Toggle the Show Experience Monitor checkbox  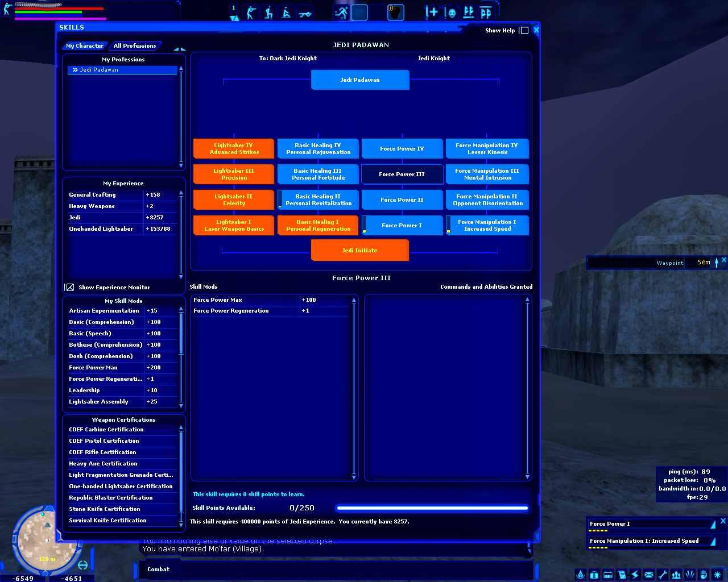[x=69, y=288]
